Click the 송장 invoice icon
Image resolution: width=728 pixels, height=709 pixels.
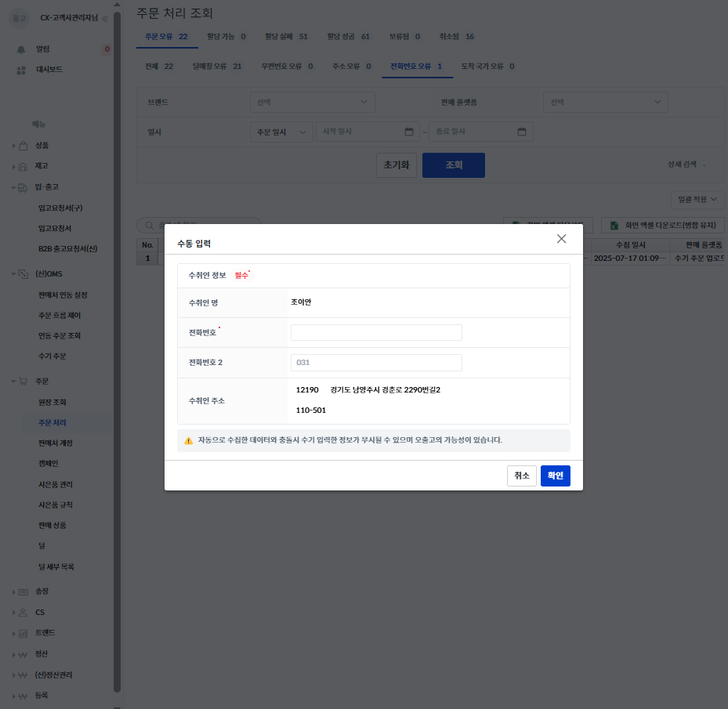[x=24, y=592]
